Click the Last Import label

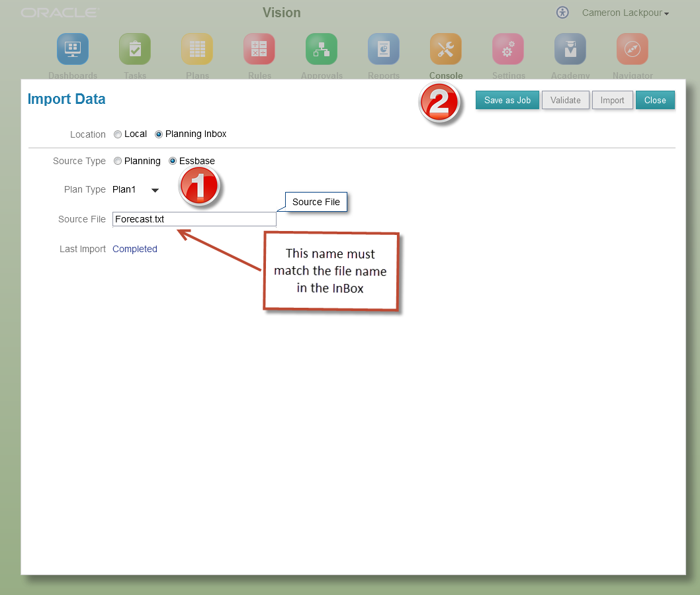83,249
